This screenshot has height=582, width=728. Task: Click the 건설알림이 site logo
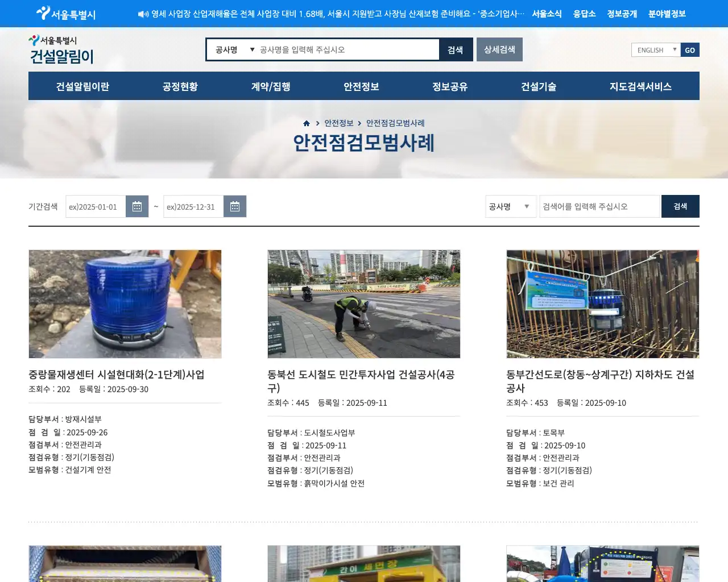[x=61, y=50]
